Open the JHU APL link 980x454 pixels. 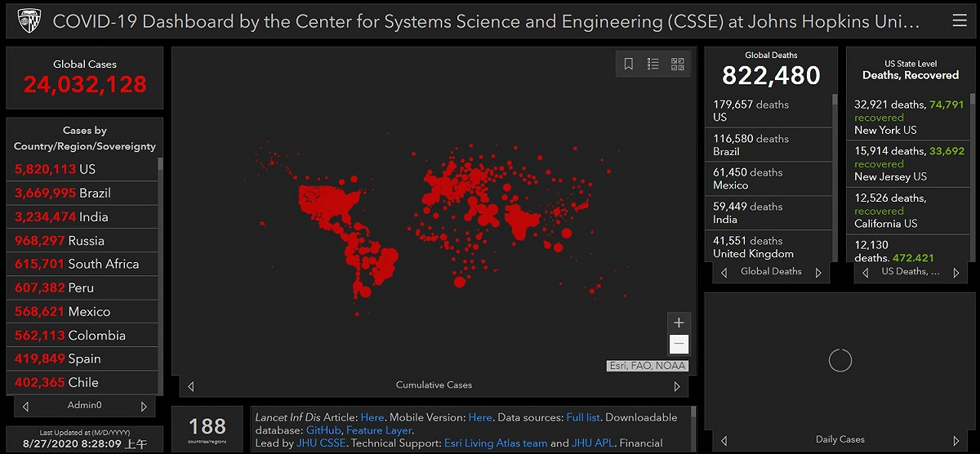593,443
